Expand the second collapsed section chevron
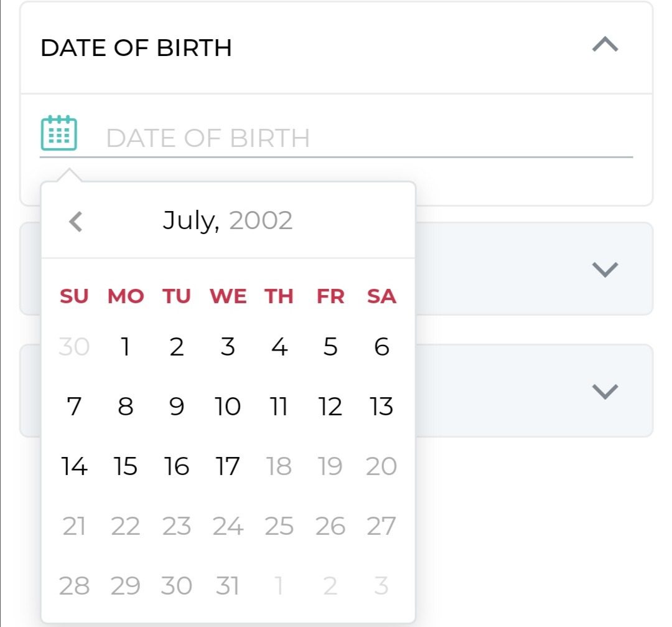672x627 pixels. point(605,269)
